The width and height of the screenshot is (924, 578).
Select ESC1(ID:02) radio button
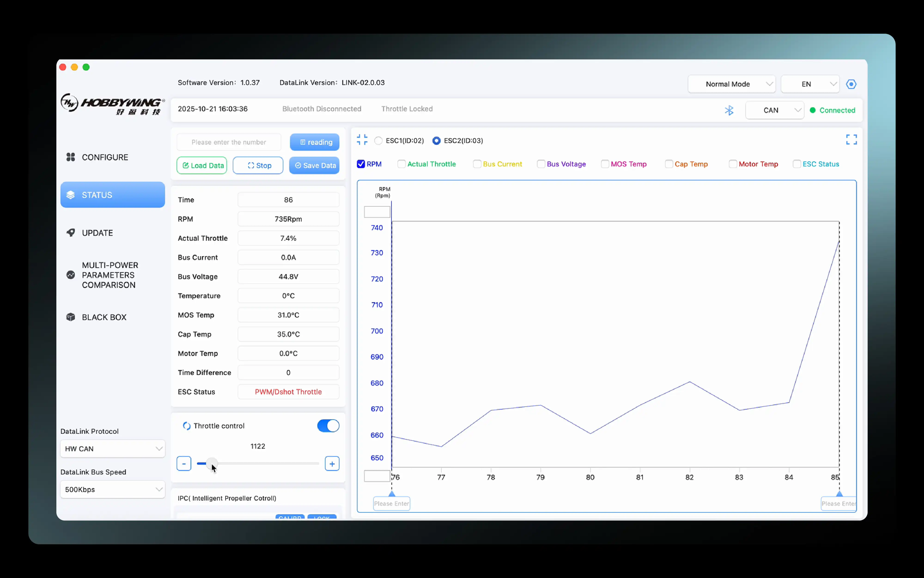pyautogui.click(x=378, y=141)
